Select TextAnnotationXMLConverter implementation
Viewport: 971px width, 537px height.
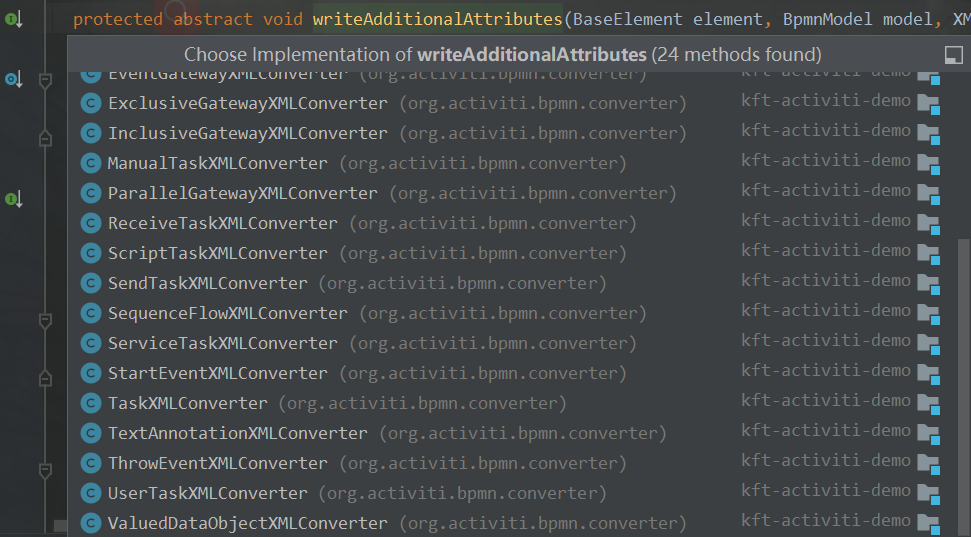(514, 434)
